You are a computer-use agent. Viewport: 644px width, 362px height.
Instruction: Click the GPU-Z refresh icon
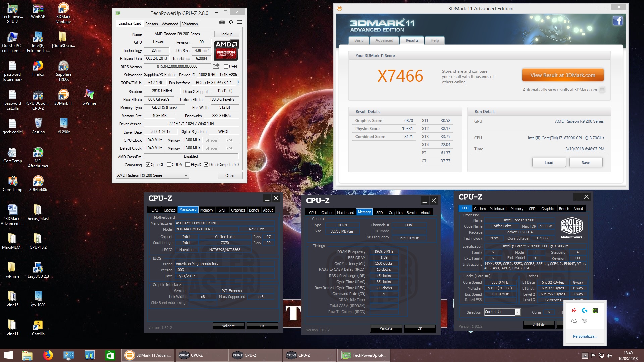pyautogui.click(x=231, y=22)
